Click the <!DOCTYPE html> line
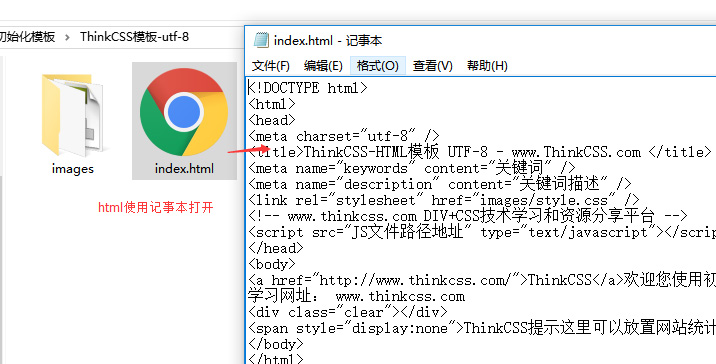This screenshot has width=716, height=364. (x=307, y=88)
